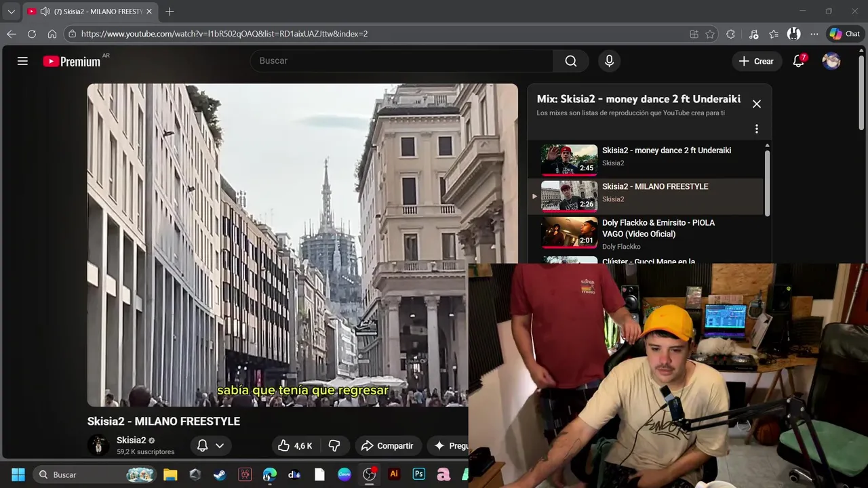
Task: Open split screen icon in address bar
Action: 694,34
